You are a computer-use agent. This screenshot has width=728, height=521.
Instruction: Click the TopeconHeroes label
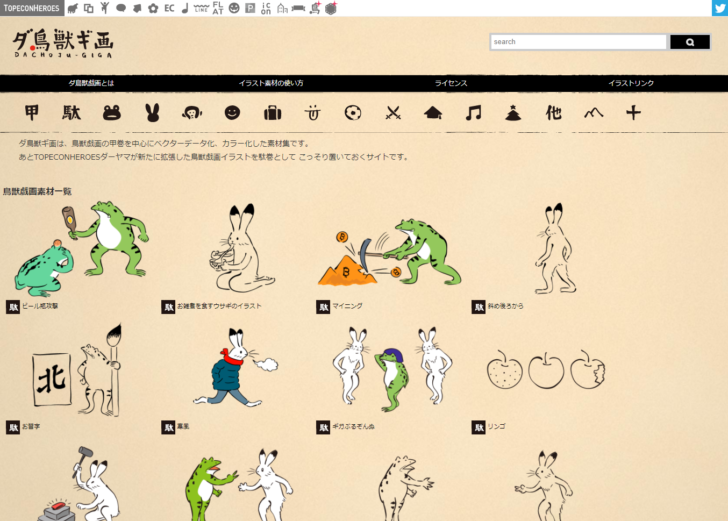click(32, 8)
